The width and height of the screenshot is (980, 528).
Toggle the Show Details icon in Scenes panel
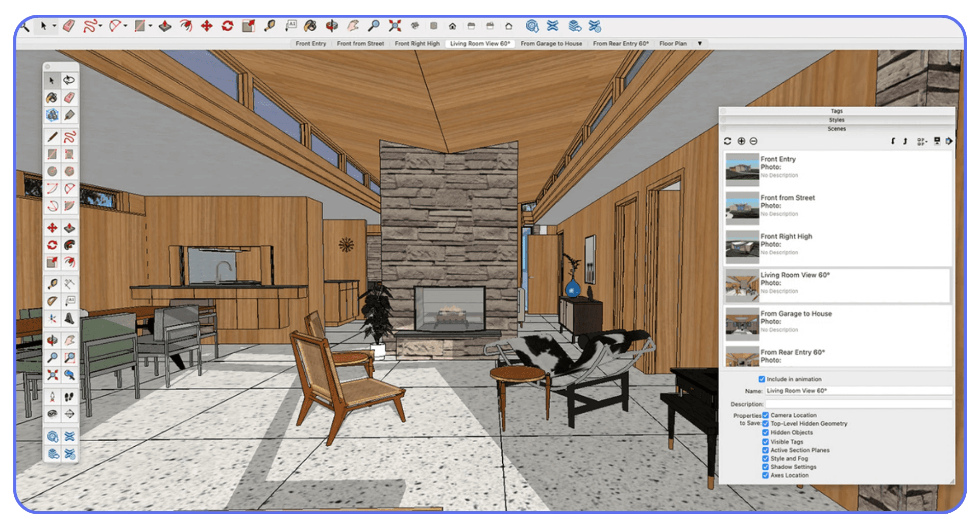[x=937, y=141]
